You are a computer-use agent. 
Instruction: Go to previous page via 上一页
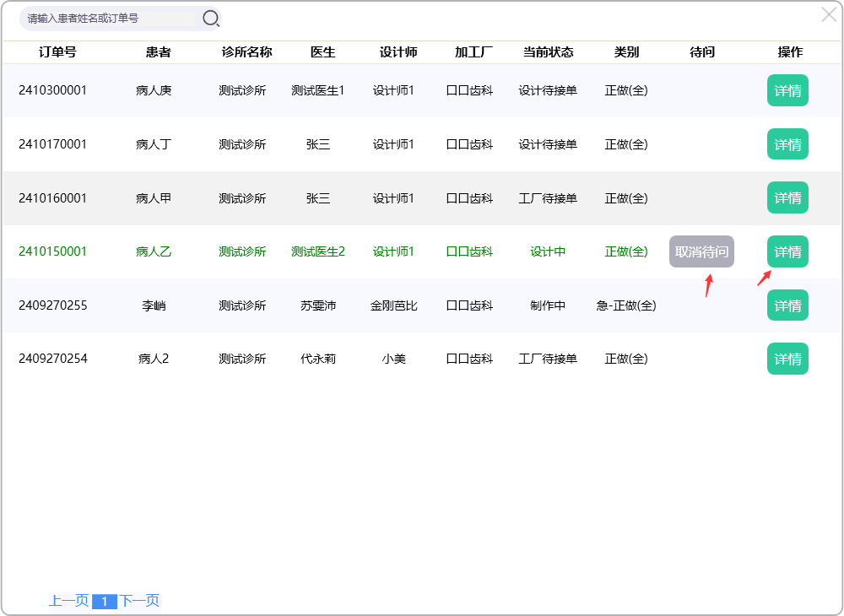tap(68, 601)
